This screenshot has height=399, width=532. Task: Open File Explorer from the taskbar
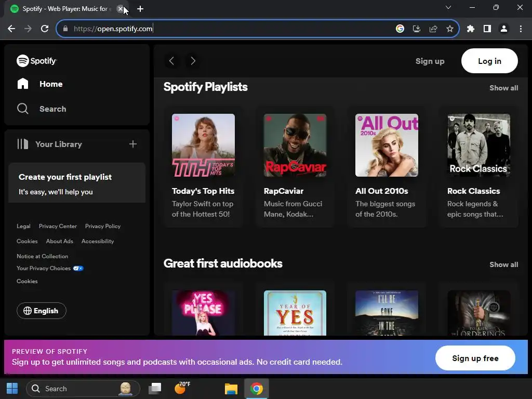(x=231, y=389)
